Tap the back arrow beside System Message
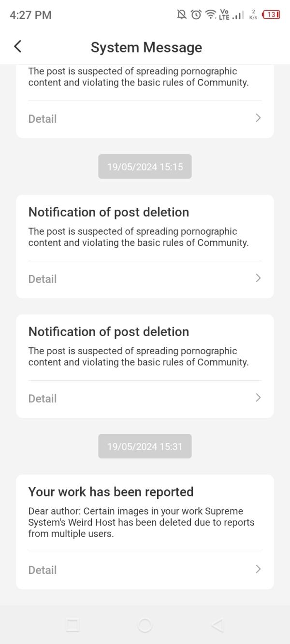The width and height of the screenshot is (290, 644). click(18, 46)
